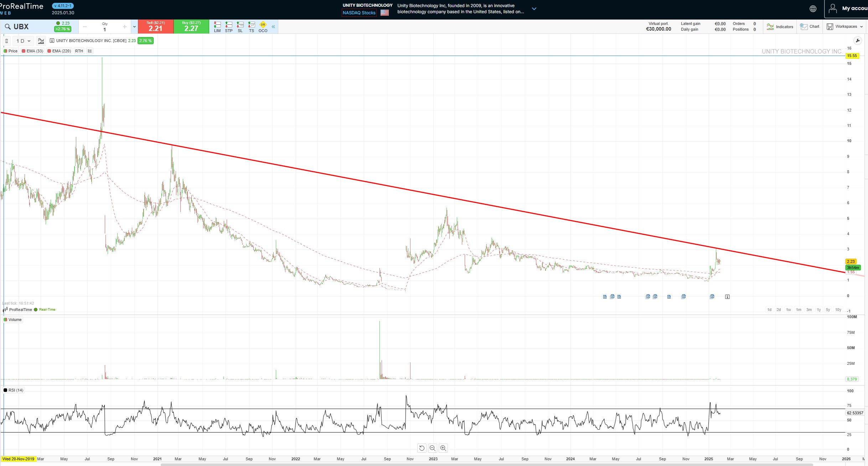Toggle the RTH trading hours button
The image size is (868, 466).
(79, 51)
